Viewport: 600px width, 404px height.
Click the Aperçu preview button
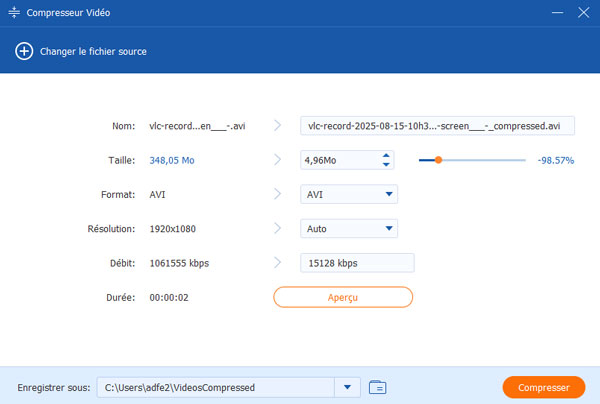pyautogui.click(x=343, y=297)
